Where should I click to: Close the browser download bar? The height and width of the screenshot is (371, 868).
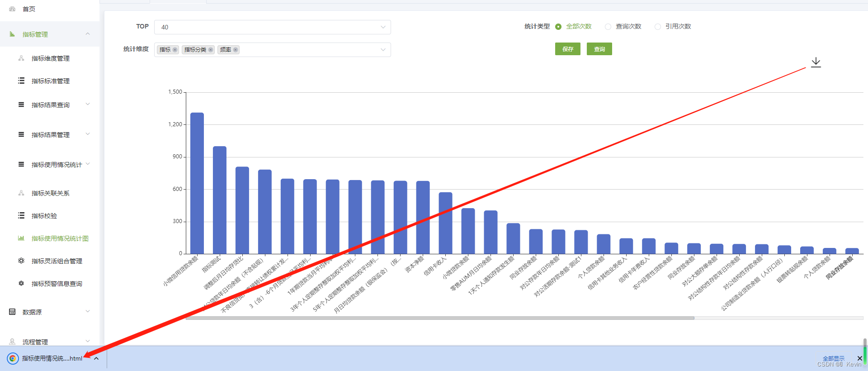pyautogui.click(x=860, y=358)
